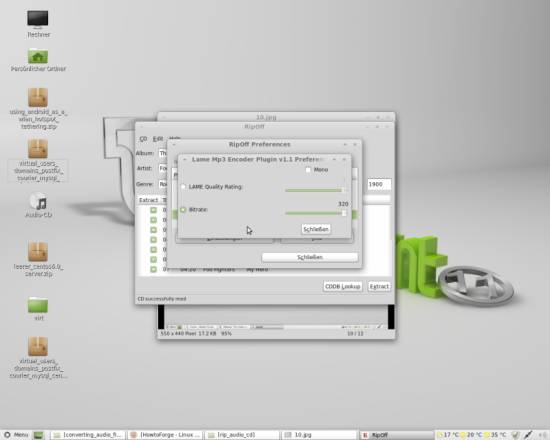Viewport: 550px width, 440px height.
Task: Click the Bitrate slider showing 320
Action: click(316, 213)
